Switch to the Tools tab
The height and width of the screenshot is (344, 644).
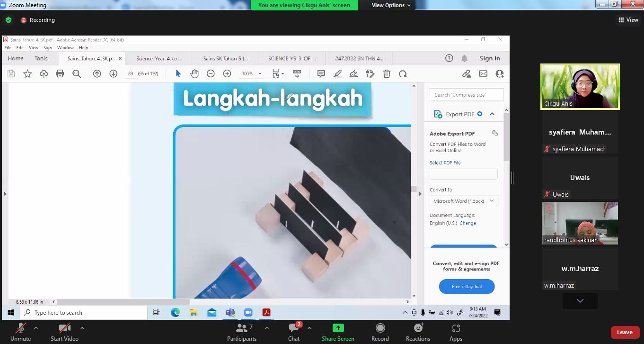[41, 58]
